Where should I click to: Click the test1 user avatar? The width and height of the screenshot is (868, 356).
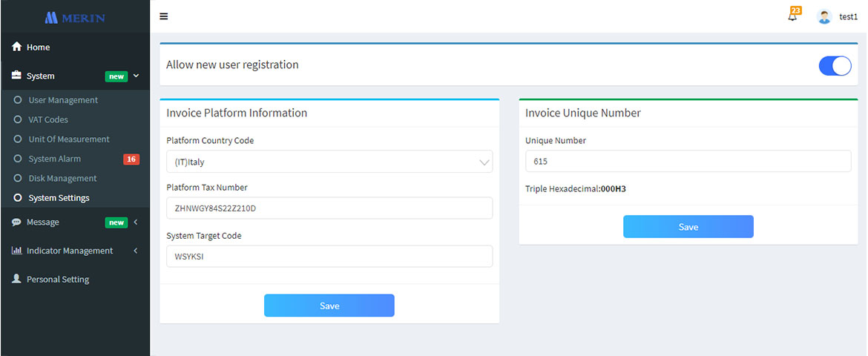823,16
